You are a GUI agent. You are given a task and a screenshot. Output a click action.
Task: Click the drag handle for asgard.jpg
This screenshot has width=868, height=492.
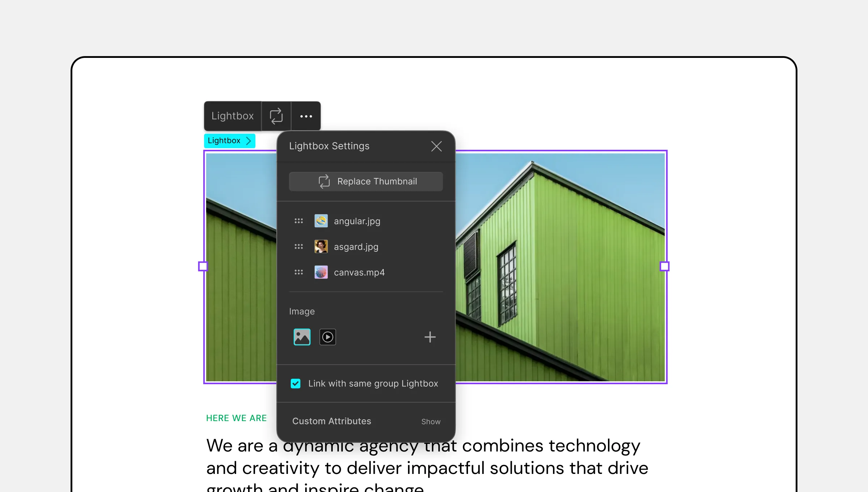click(x=298, y=246)
